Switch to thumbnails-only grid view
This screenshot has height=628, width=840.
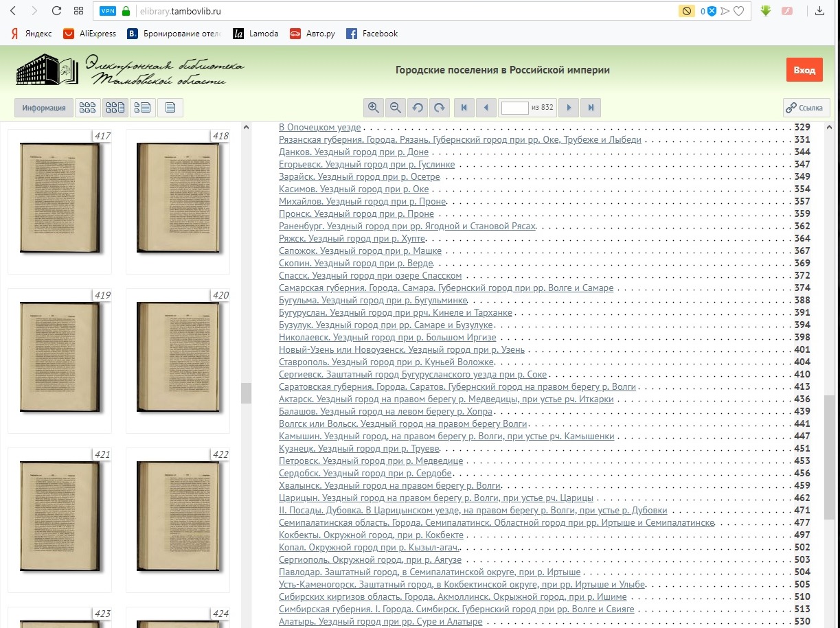tap(87, 108)
